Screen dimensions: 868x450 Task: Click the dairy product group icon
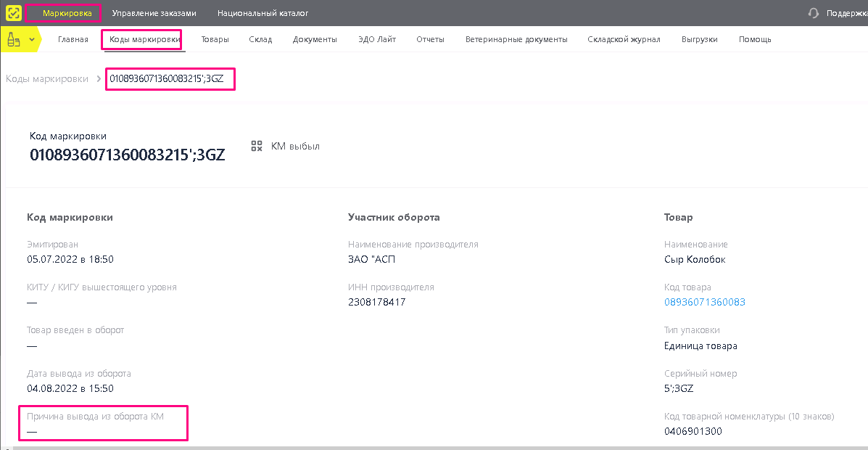click(x=14, y=39)
